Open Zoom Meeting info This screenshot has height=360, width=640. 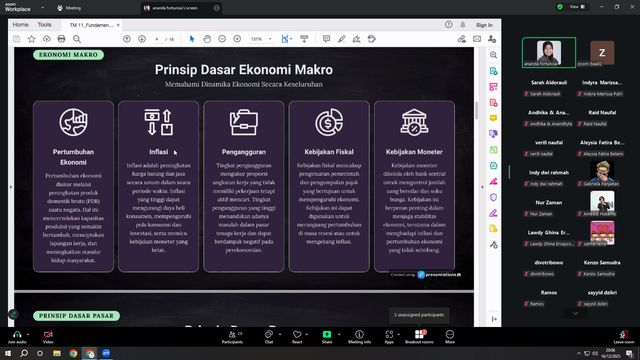point(359,337)
